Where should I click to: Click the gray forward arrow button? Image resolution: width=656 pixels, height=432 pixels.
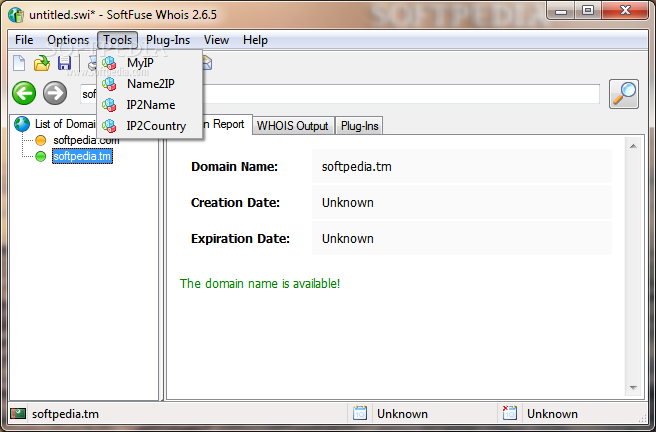(55, 93)
